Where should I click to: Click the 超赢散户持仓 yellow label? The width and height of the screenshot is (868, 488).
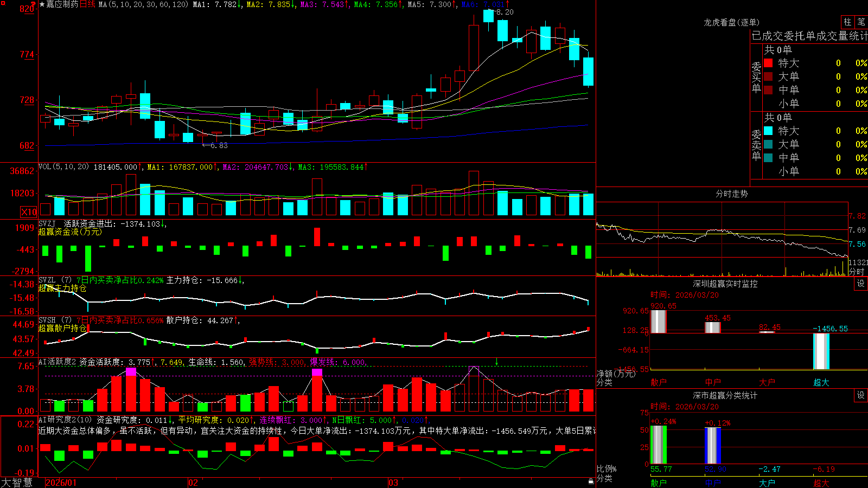(x=62, y=328)
